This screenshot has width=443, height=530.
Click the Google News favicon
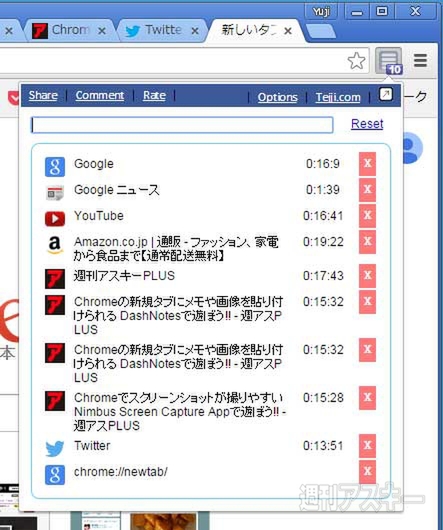pos(55,193)
